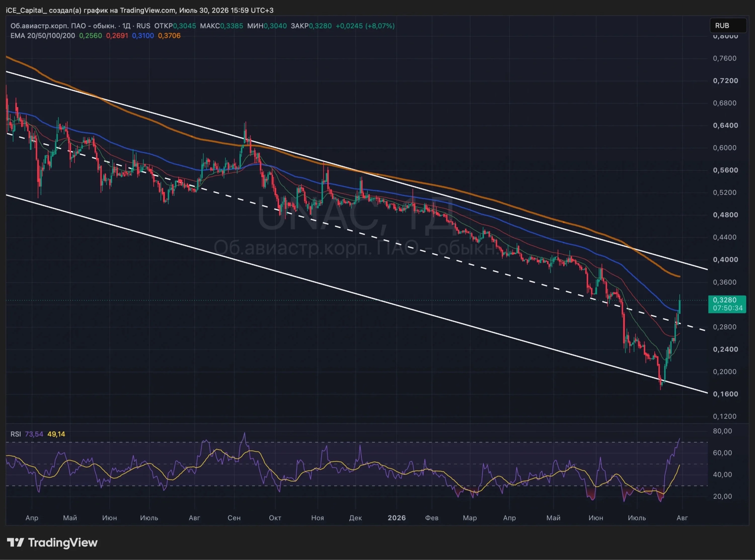
Task: Click the close value 0,3280 in the legend
Action: (x=320, y=26)
